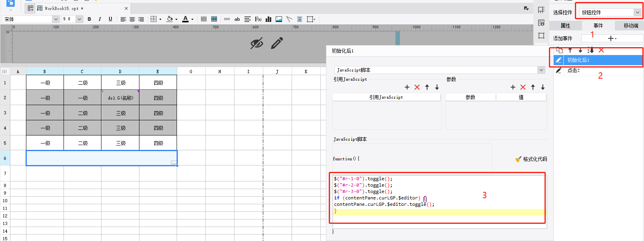Move selected event down
This screenshot has width=644, height=241.
(580, 50)
